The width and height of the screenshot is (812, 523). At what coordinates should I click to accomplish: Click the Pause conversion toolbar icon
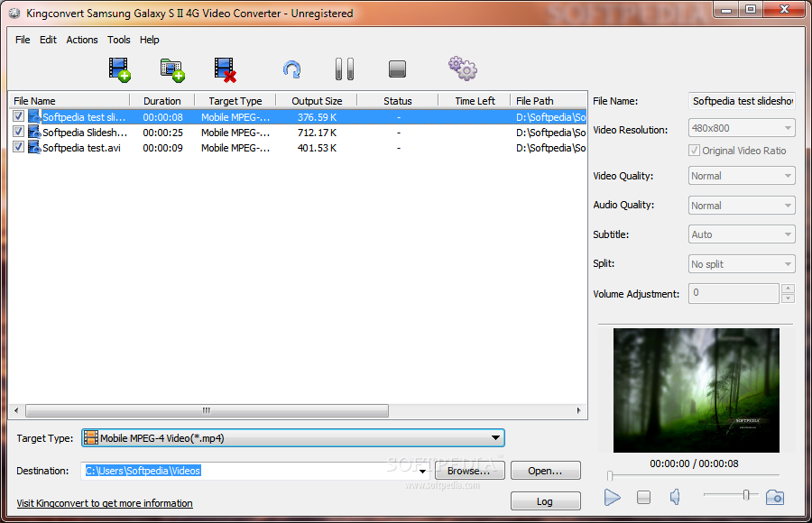coord(345,69)
